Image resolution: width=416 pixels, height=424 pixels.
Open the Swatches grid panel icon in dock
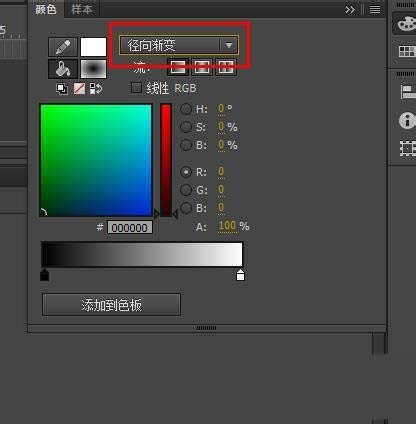point(407,52)
